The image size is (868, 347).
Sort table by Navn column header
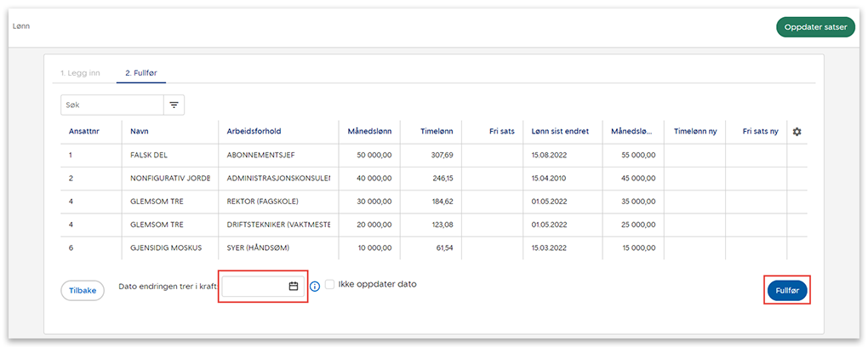[x=140, y=132]
